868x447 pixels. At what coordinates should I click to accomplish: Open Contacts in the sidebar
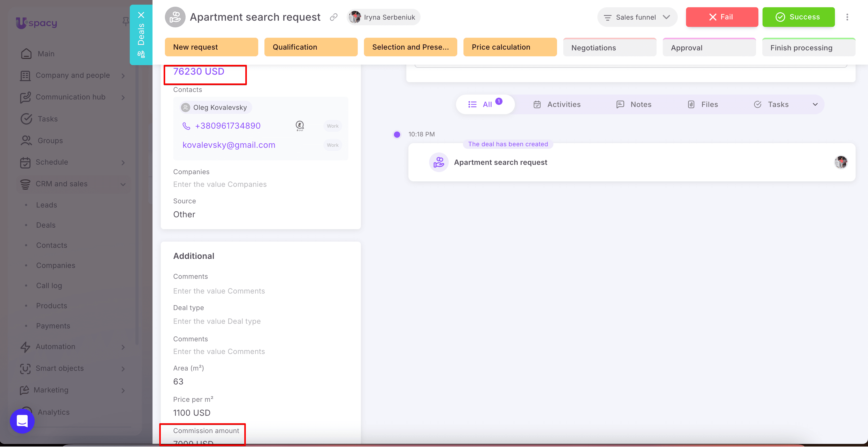click(x=51, y=245)
